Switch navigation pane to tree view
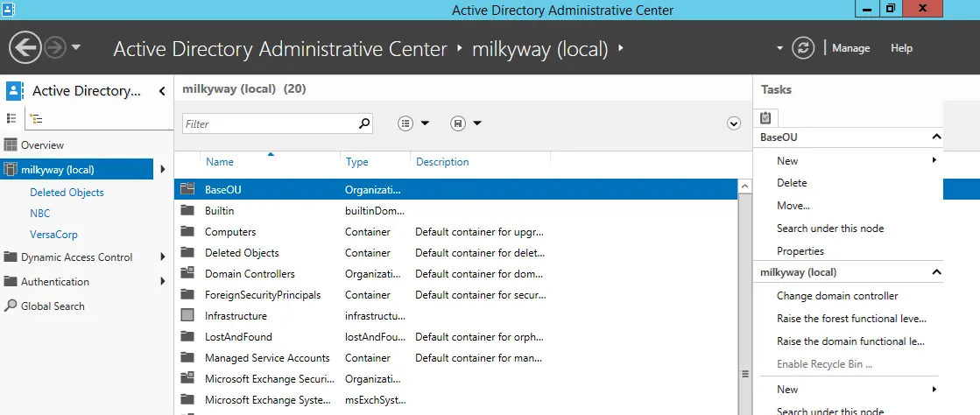This screenshot has width=980, height=415. tap(36, 118)
